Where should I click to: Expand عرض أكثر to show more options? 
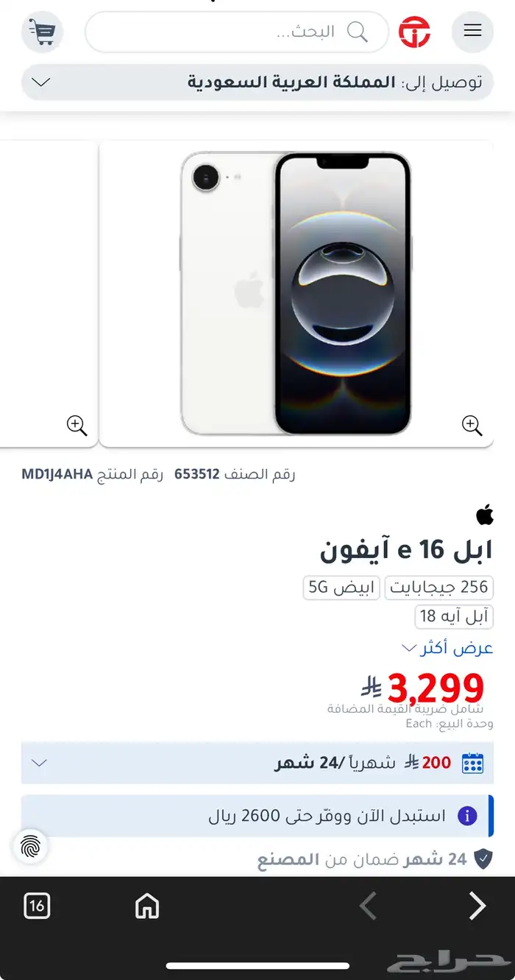447,648
